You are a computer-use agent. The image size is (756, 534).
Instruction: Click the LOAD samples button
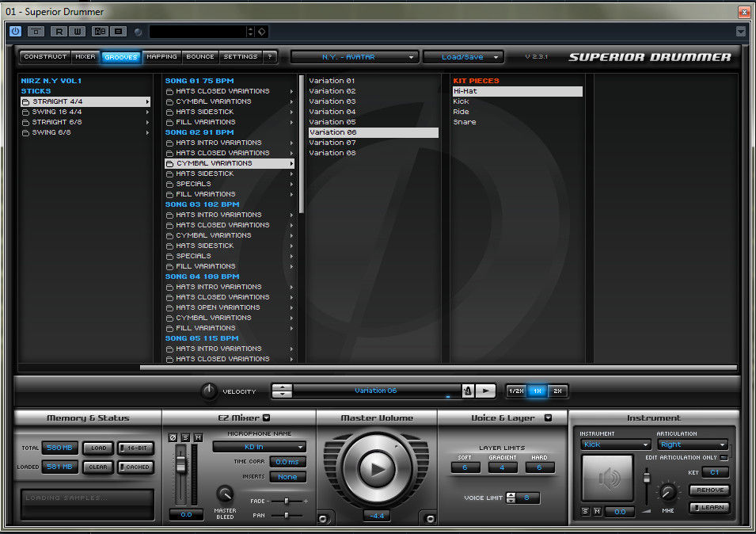coord(98,448)
